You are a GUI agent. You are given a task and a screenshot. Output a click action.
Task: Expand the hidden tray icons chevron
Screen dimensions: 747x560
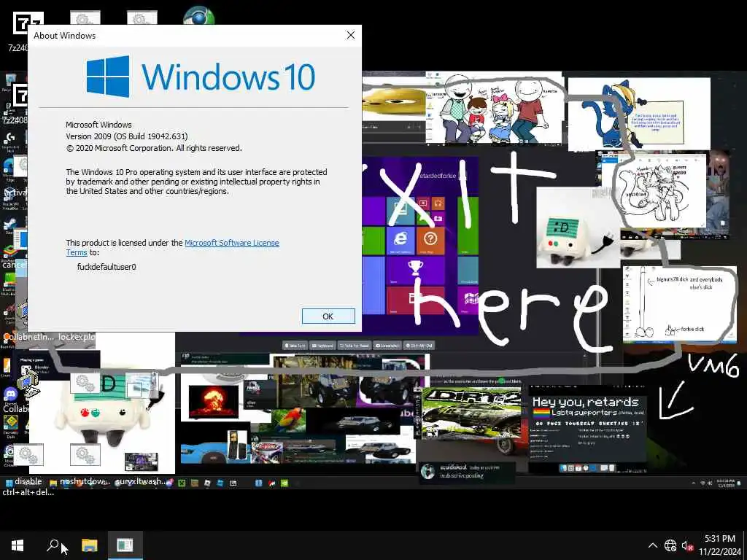[653, 545]
